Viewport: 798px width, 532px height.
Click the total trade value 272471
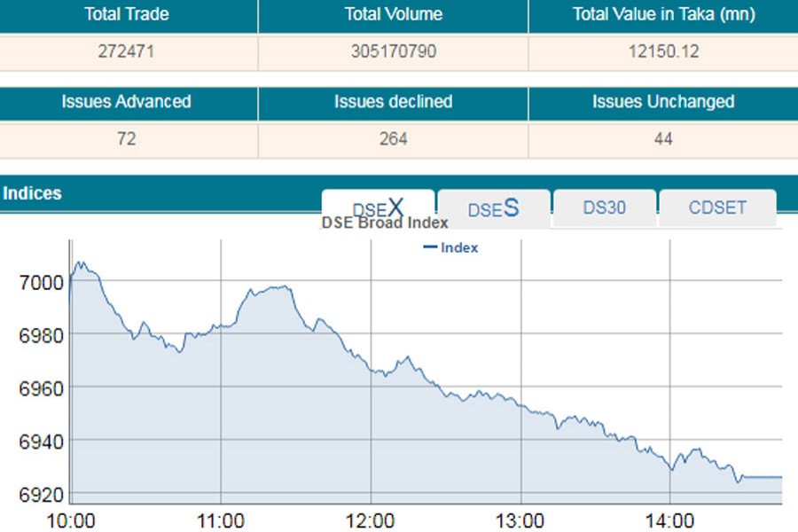coord(126,51)
